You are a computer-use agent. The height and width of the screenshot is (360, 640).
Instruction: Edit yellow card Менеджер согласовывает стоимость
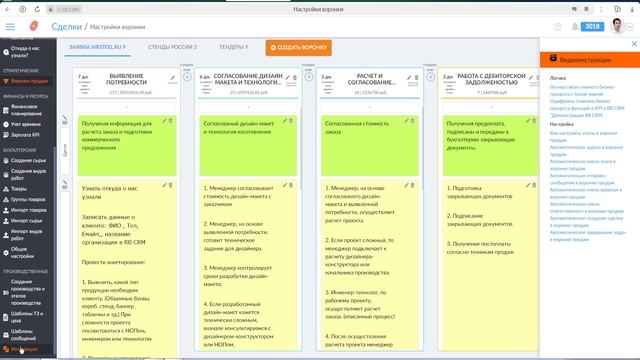pos(285,185)
